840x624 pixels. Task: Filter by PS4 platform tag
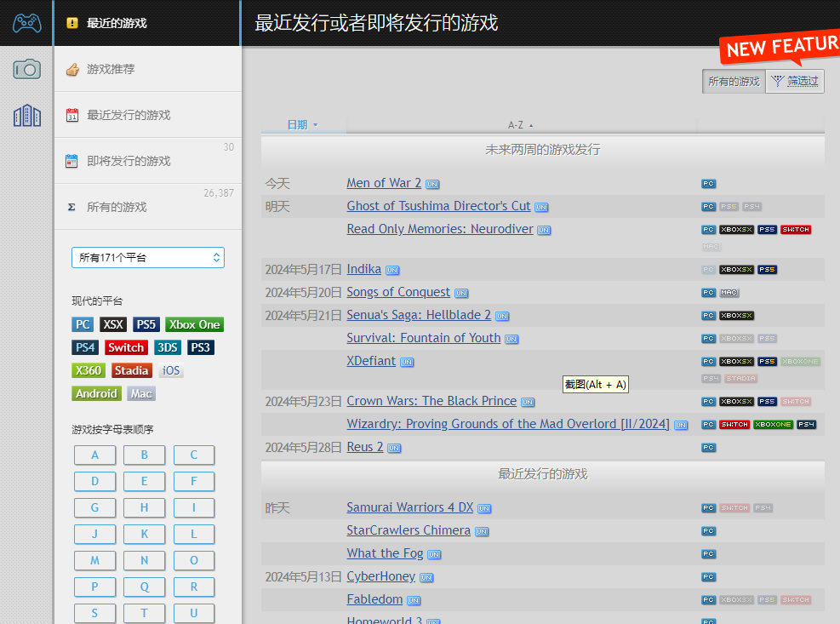(85, 347)
